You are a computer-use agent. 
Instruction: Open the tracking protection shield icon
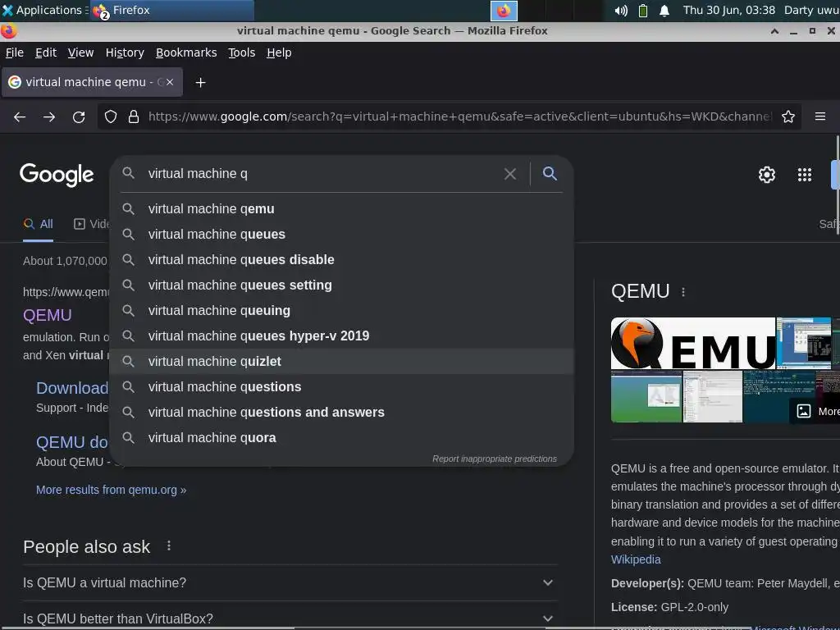pyautogui.click(x=111, y=116)
